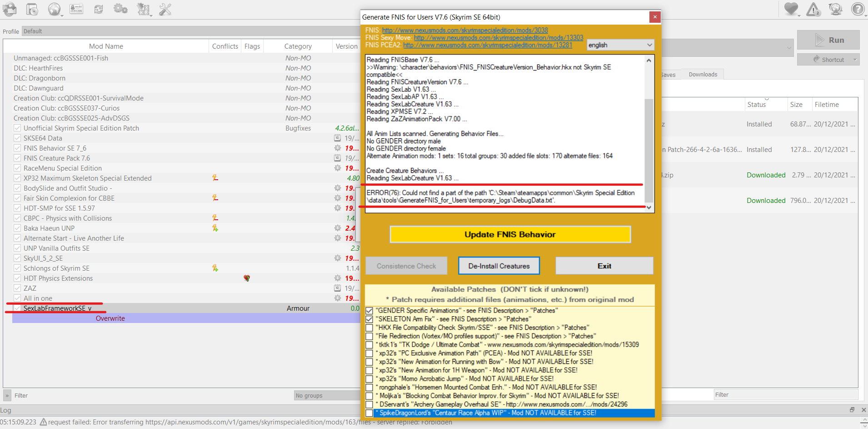Open the FNIS Nexus mods/3038 link

coord(465,30)
